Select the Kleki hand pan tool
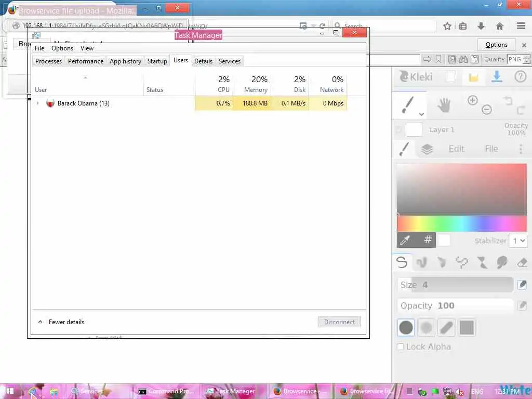The width and height of the screenshot is (532, 399). tap(444, 105)
